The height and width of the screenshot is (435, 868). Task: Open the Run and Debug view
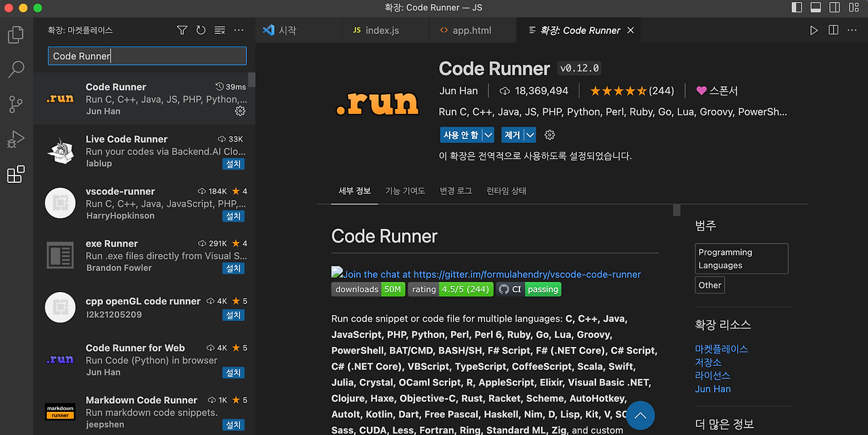(16, 140)
